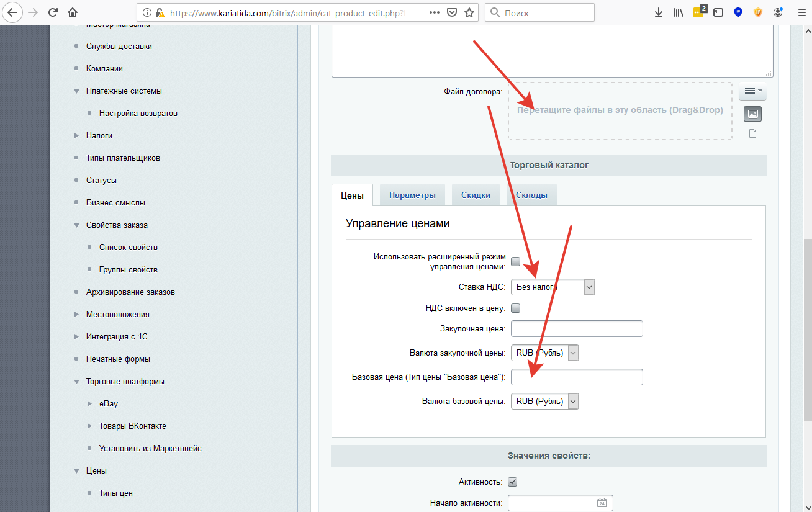Enable extended price management mode checkbox
The image size is (812, 512).
515,262
